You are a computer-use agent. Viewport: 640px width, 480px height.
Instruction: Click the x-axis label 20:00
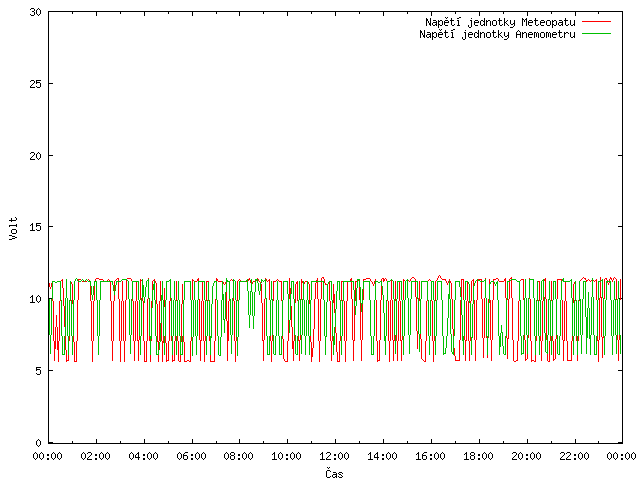(x=527, y=456)
